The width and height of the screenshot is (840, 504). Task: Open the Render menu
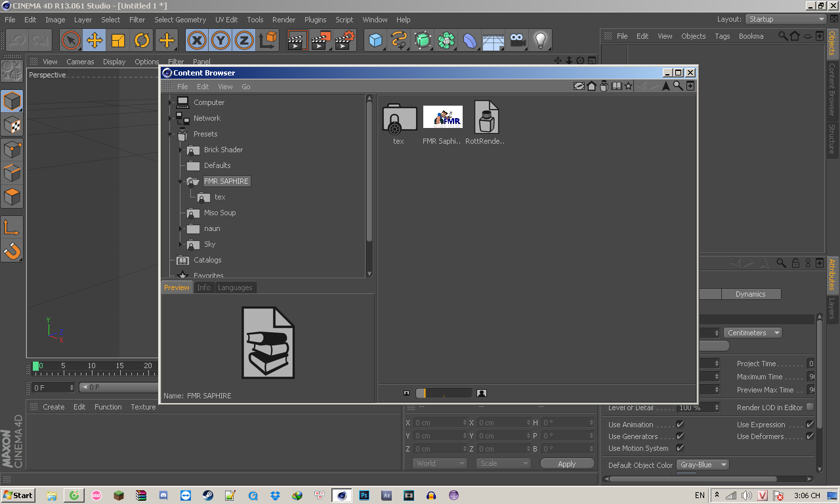[283, 20]
